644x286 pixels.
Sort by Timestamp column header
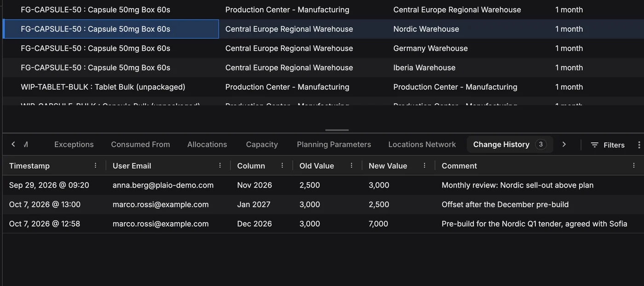click(x=29, y=166)
